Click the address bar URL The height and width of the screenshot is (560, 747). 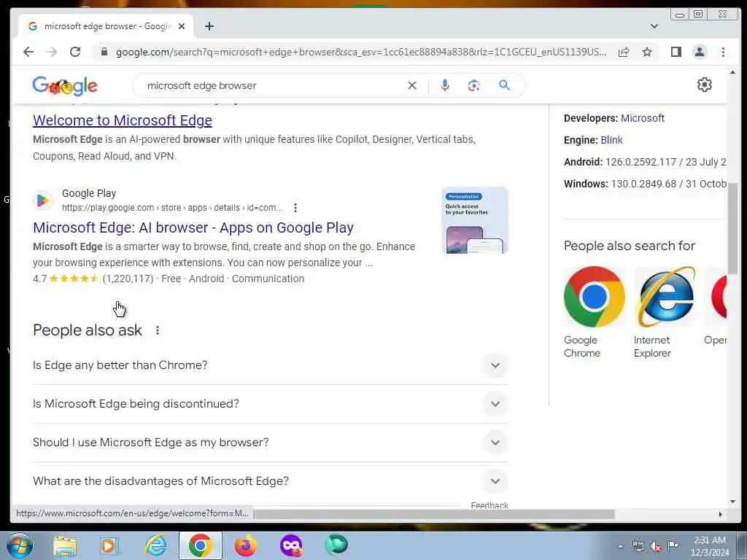click(360, 52)
